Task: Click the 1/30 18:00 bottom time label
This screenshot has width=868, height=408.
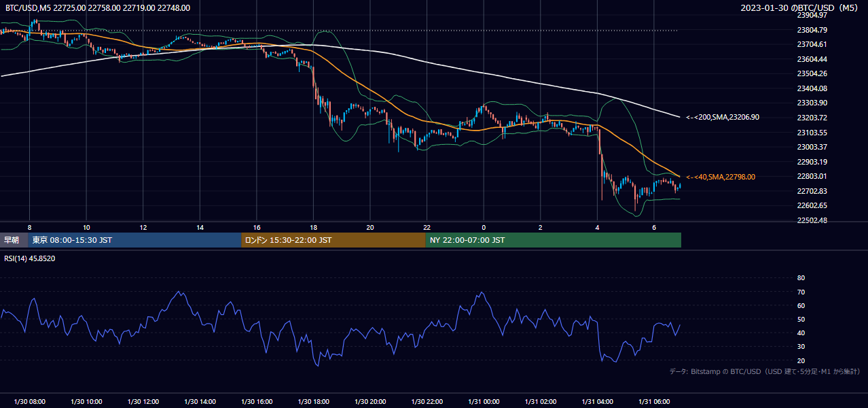Action: pyautogui.click(x=313, y=402)
